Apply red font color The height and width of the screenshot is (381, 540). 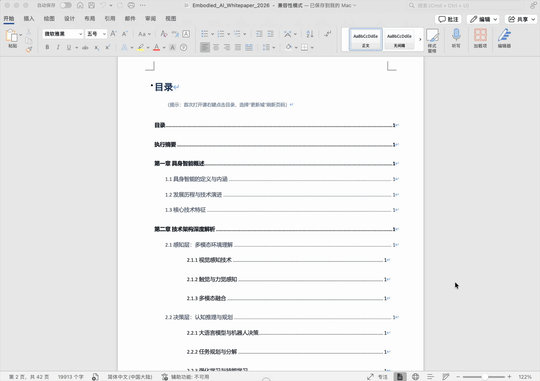[x=156, y=47]
